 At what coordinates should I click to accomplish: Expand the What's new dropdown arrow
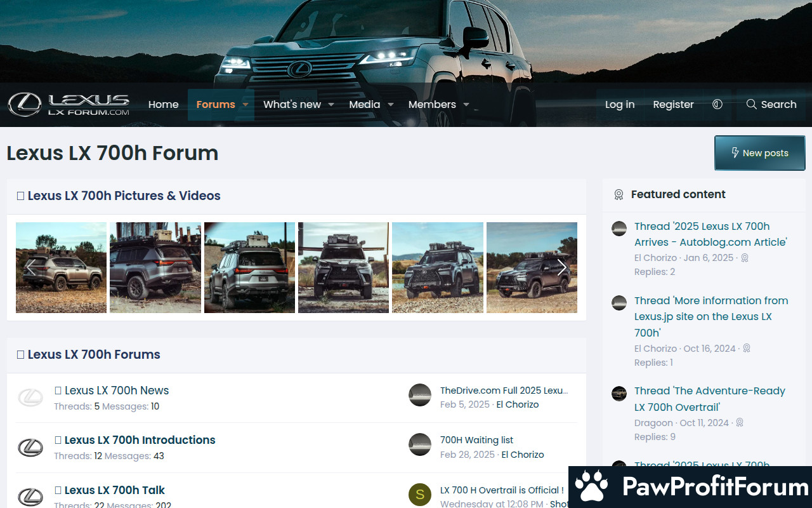pos(331,105)
